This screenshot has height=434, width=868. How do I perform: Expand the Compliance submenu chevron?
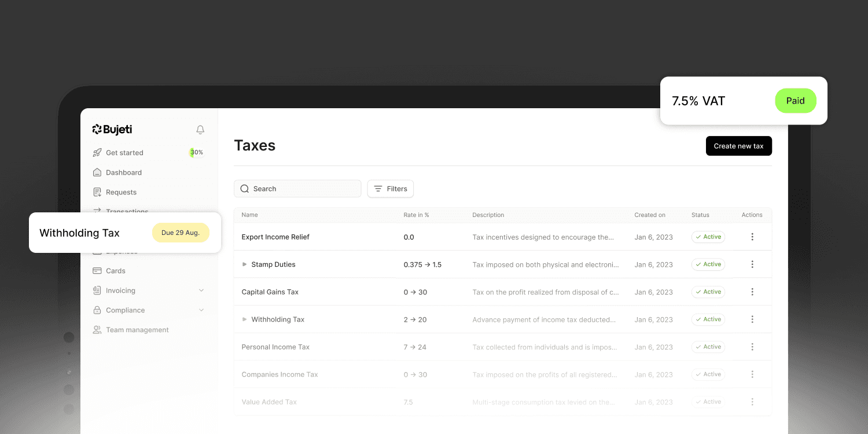tap(201, 310)
